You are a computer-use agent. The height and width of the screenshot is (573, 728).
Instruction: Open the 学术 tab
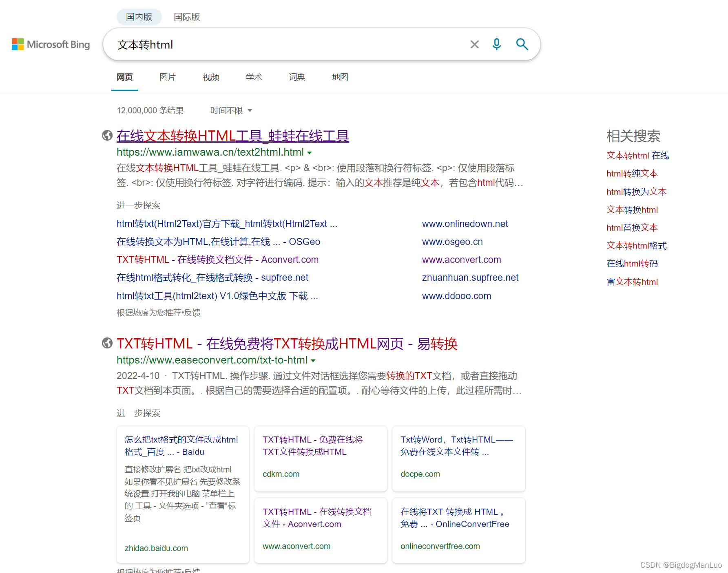click(254, 77)
